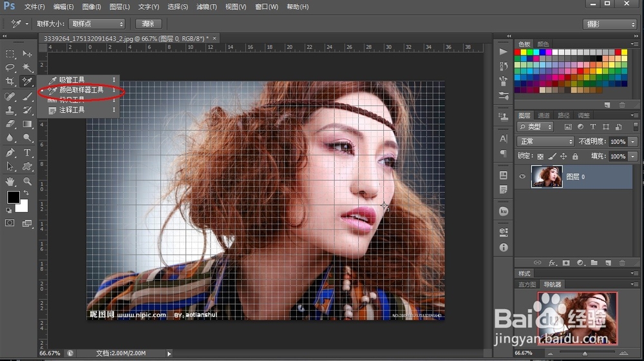Image resolution: width=644 pixels, height=361 pixels.
Task: Select the Path Selection tool
Action: [x=10, y=166]
